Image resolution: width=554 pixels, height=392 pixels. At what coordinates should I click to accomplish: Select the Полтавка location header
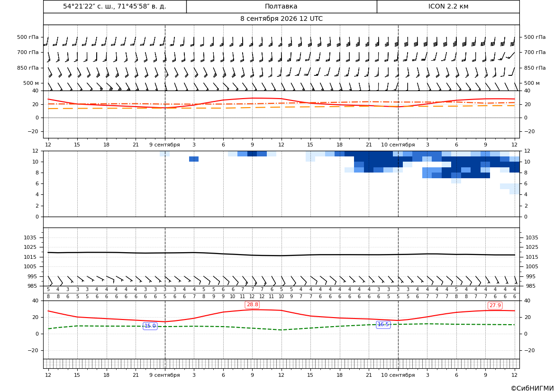[281, 6]
